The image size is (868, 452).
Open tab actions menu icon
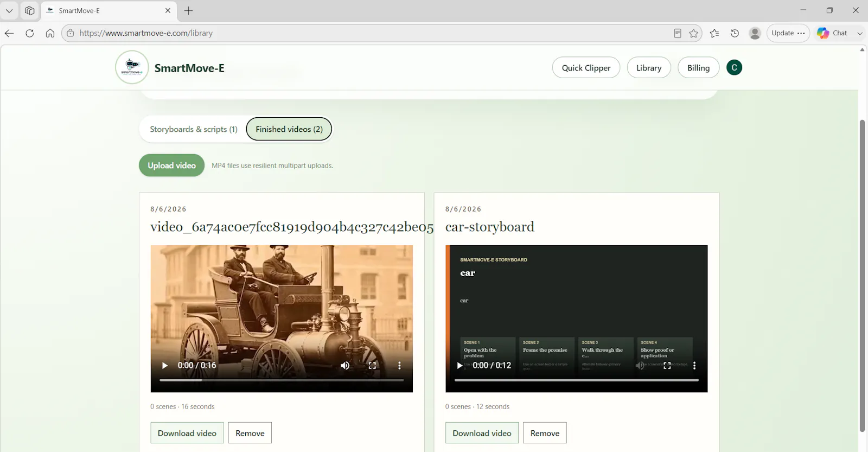point(30,10)
